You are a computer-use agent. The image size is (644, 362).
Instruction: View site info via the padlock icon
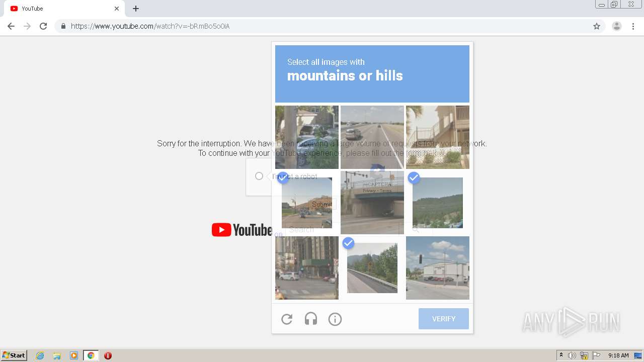point(63,26)
